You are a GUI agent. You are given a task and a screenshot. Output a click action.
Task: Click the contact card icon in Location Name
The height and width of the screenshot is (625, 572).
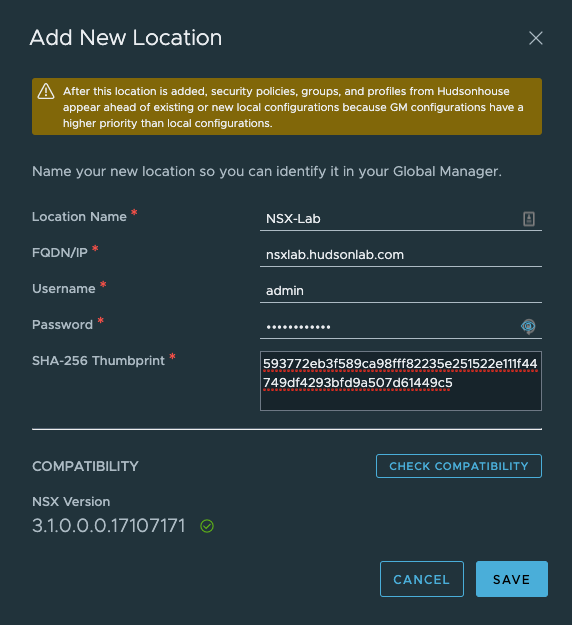[x=529, y=219]
